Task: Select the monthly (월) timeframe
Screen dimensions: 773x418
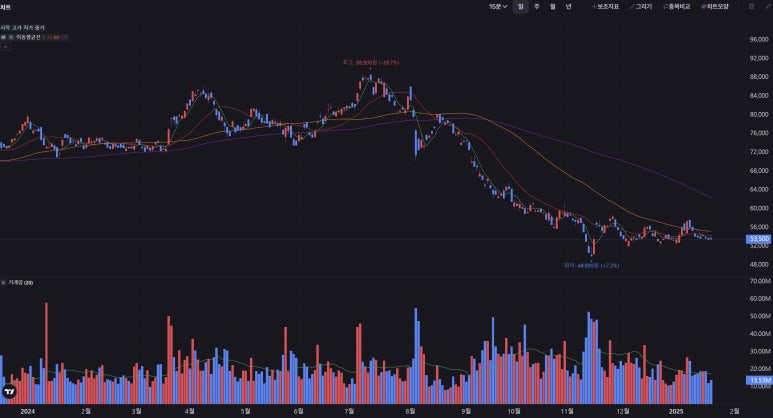Action: click(552, 6)
